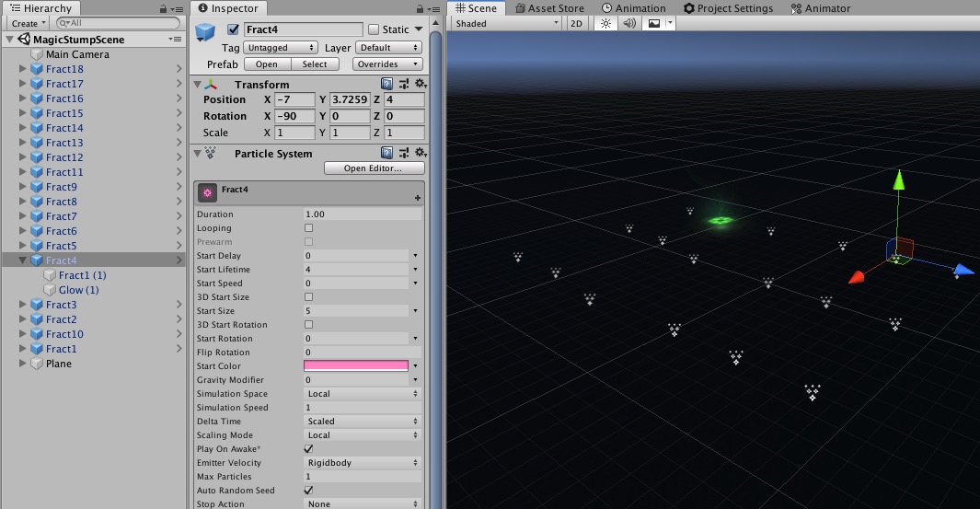This screenshot has width=980, height=509.
Task: Switch to the Animation tab
Action: tap(634, 8)
